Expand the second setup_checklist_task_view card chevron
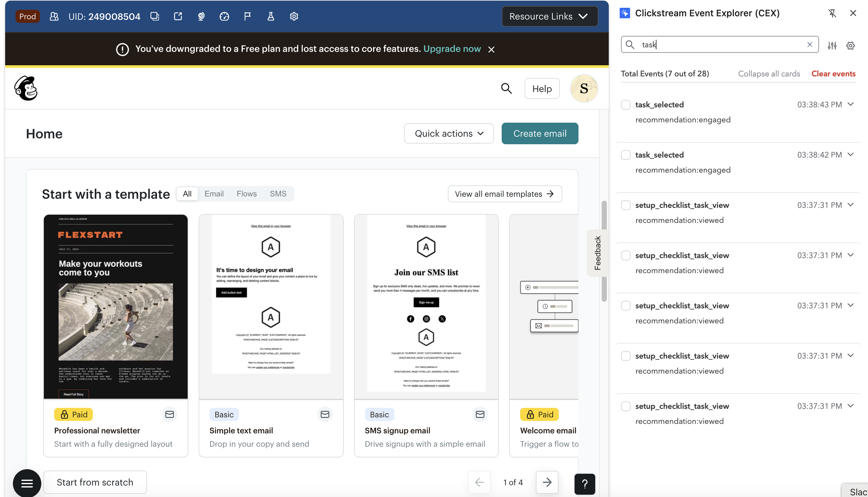The height and width of the screenshot is (497, 868). 851,255
